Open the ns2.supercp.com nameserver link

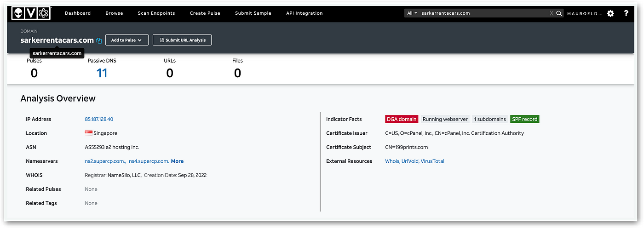point(105,161)
